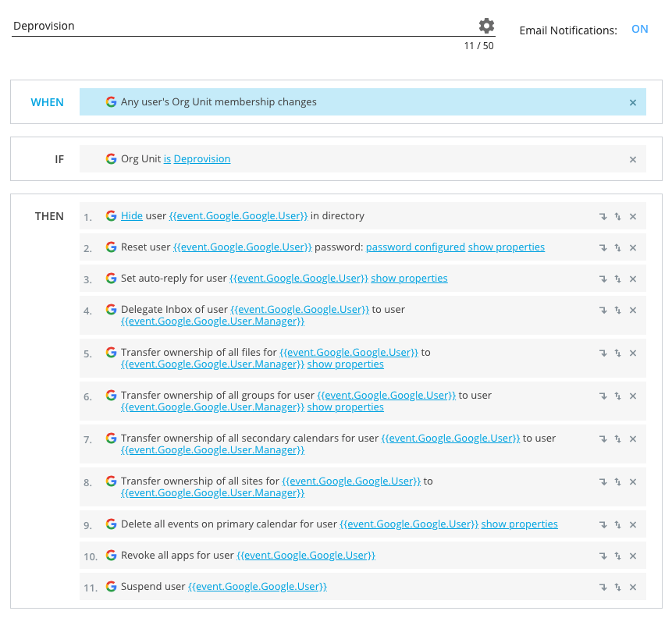
Task: Click the reorder arrows on step 1
Action: (617, 216)
